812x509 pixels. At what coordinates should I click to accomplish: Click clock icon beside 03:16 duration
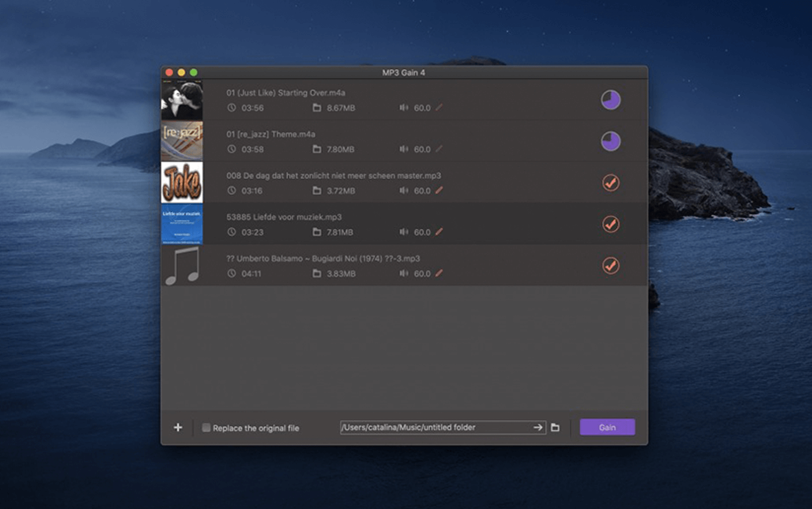(232, 190)
